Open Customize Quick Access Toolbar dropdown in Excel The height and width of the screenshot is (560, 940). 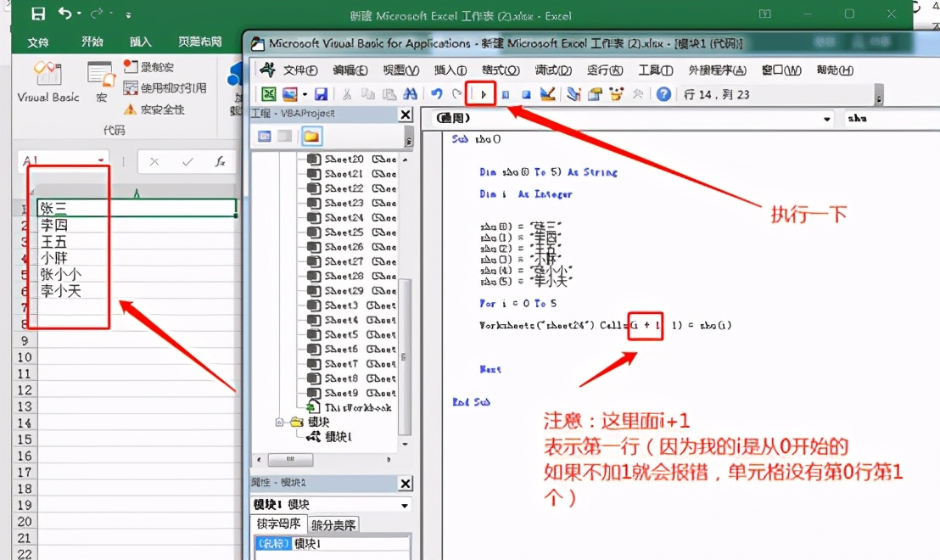(128, 15)
